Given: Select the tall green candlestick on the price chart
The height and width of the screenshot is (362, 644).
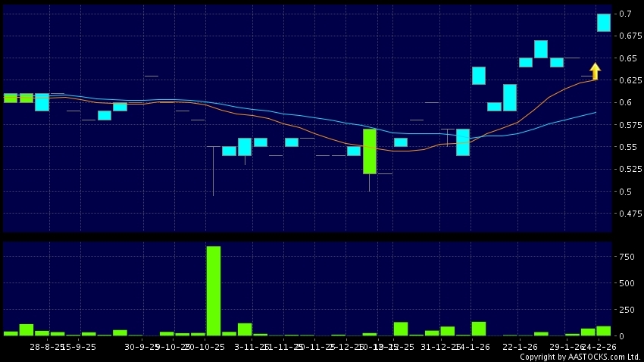Looking at the screenshot, I should point(370,151).
